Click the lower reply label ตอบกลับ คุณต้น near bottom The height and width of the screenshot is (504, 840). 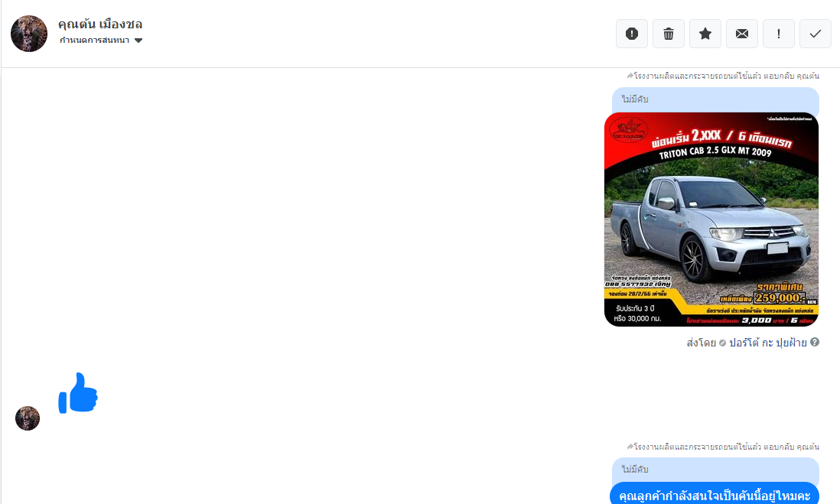click(723, 447)
